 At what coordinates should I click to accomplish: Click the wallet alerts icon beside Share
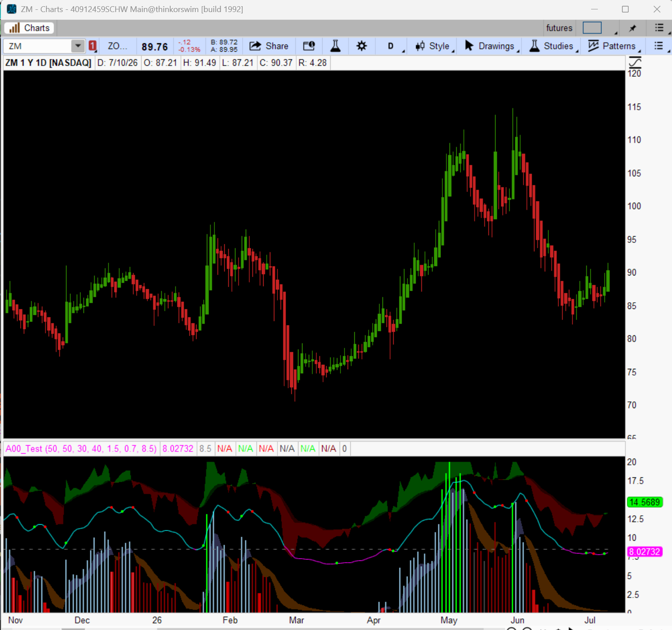(x=309, y=46)
